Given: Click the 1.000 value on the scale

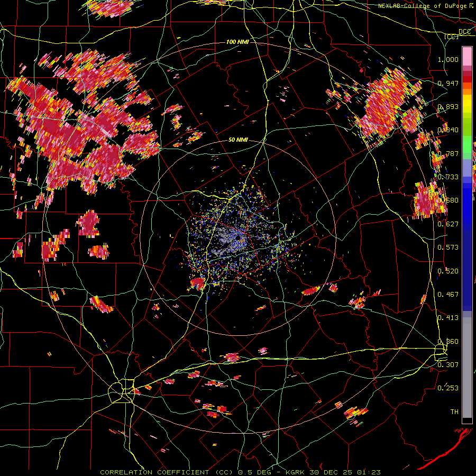Looking at the screenshot, I should point(448,59).
